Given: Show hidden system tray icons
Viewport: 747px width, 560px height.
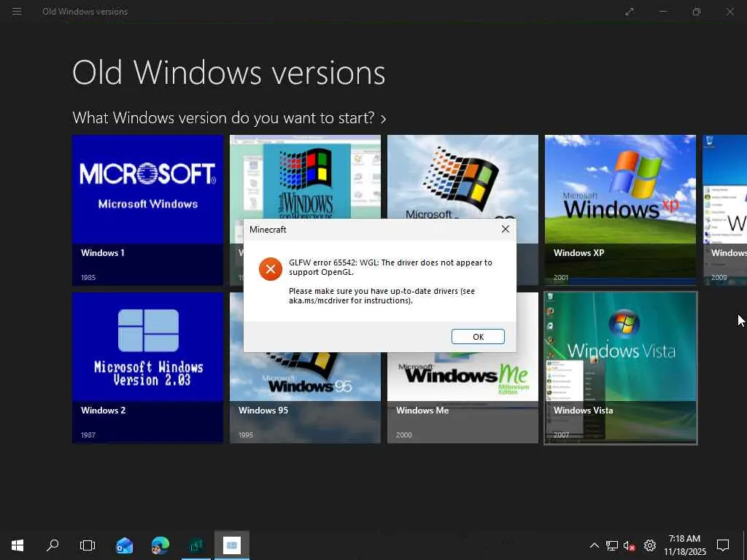Looking at the screenshot, I should point(594,545).
